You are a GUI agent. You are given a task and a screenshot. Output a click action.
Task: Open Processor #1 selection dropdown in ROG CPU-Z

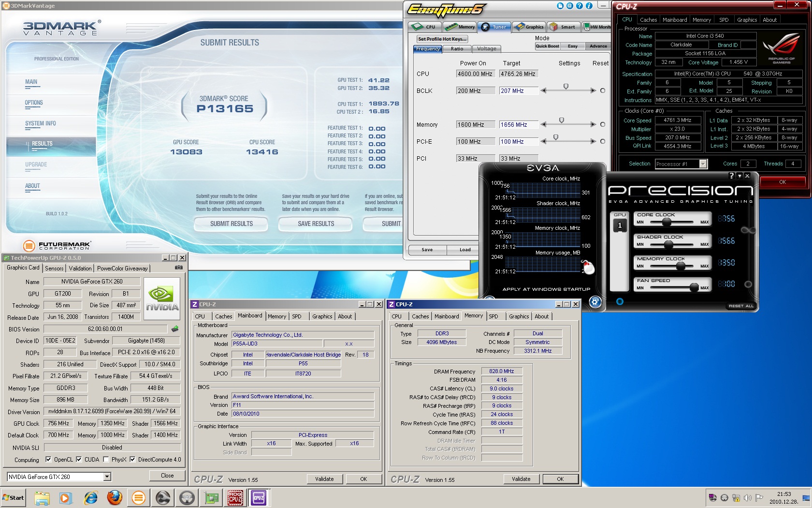703,164
